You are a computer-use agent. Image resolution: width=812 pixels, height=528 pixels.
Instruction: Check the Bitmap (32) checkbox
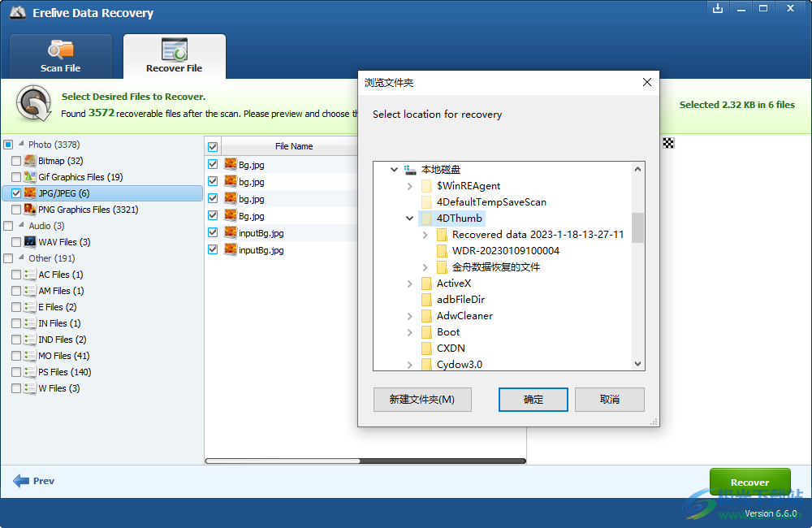point(16,161)
